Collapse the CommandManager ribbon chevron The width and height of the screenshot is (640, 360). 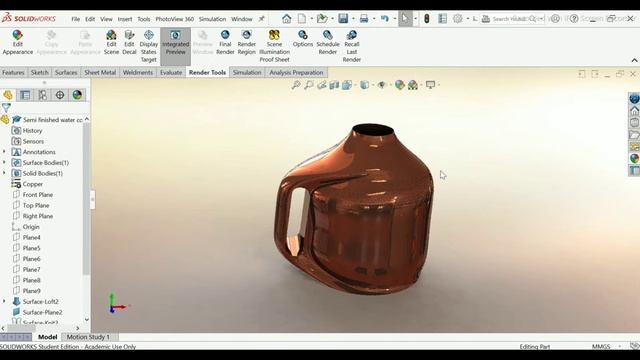tap(634, 60)
